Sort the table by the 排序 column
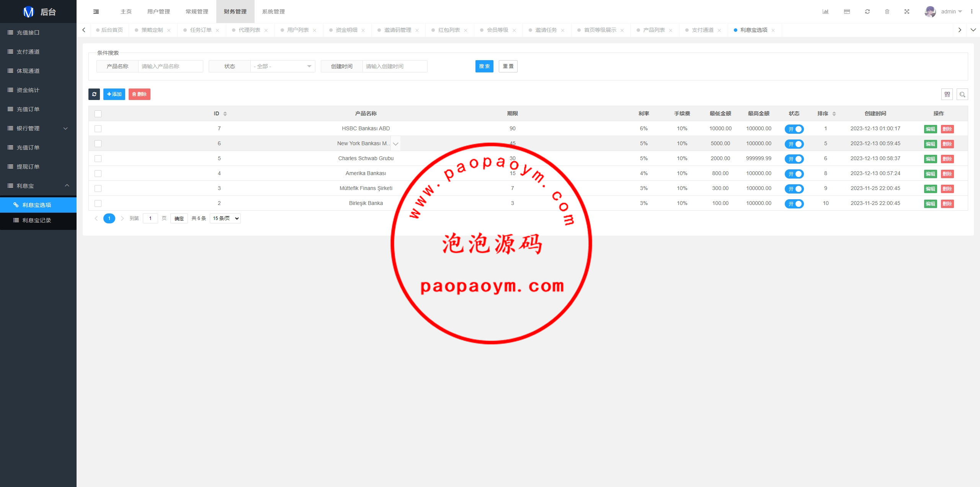Viewport: 980px width, 487px height. coord(834,114)
